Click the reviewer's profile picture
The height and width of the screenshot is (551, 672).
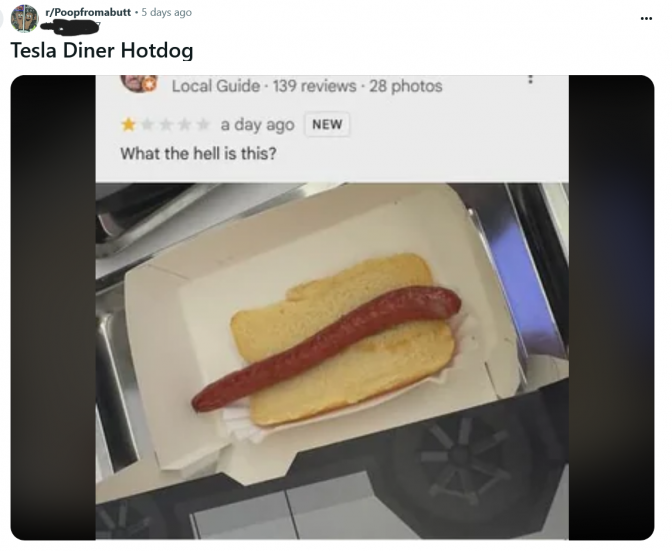tap(136, 83)
